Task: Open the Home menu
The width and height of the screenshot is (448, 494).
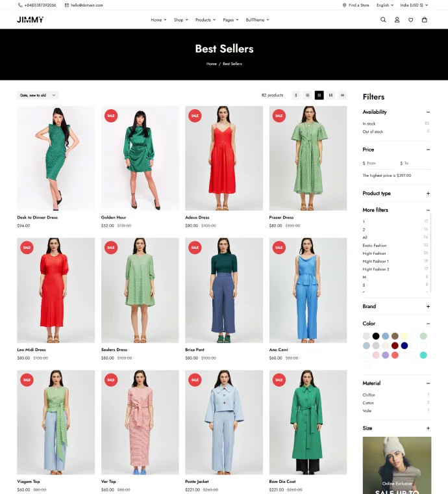Action: point(158,20)
